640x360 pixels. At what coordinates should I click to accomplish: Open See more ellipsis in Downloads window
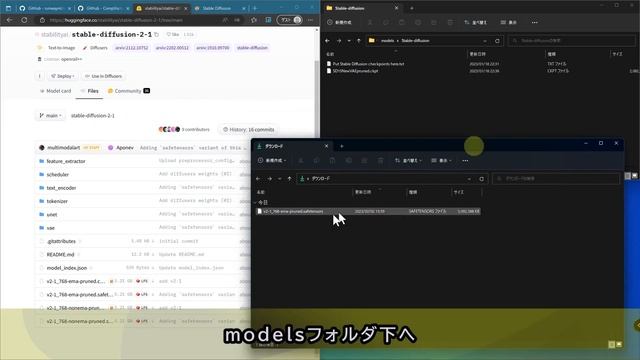click(465, 160)
